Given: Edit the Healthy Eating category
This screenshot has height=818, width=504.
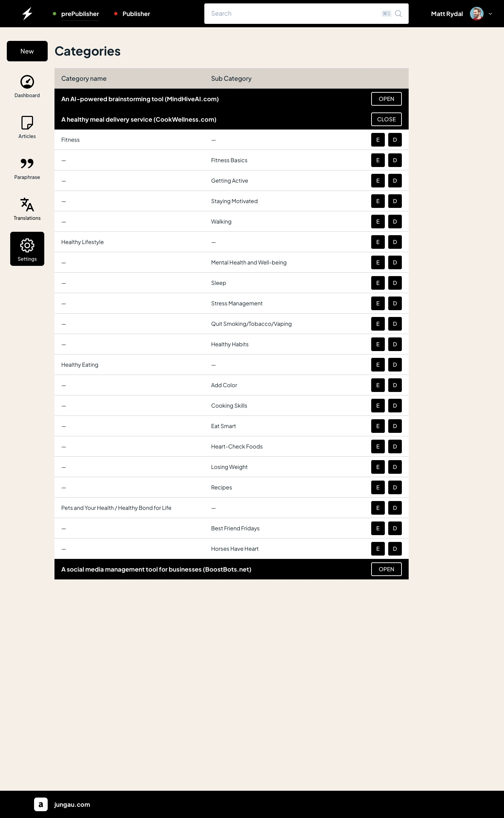Looking at the screenshot, I should coord(378,365).
